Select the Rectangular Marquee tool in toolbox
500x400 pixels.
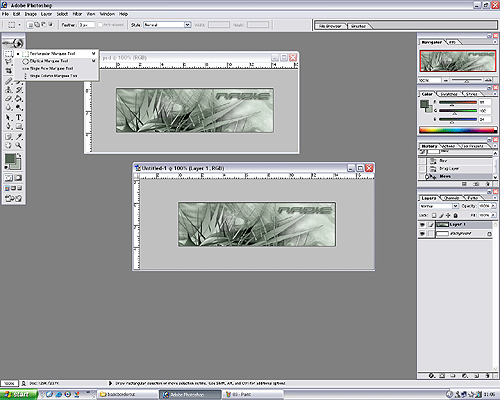tap(8, 53)
